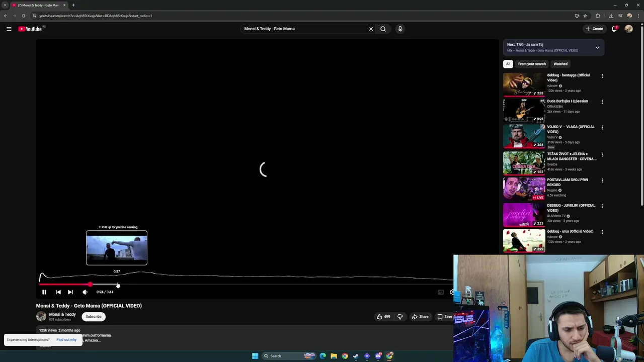Open the YouTube hamburger guide menu
Viewport: 644px width, 362px height.
point(9,29)
